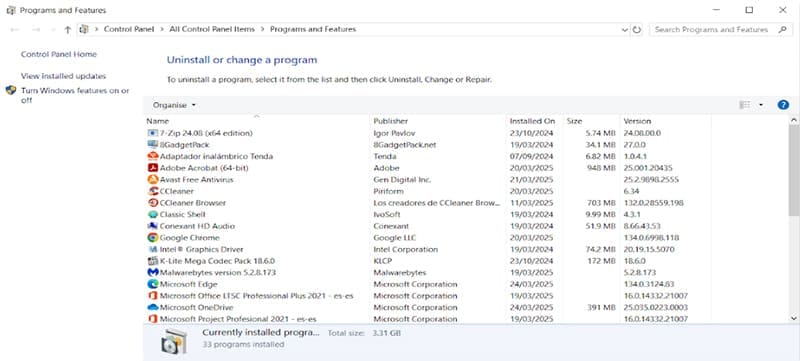Click the Adobe Acrobat (64-bit) icon

[x=153, y=168]
